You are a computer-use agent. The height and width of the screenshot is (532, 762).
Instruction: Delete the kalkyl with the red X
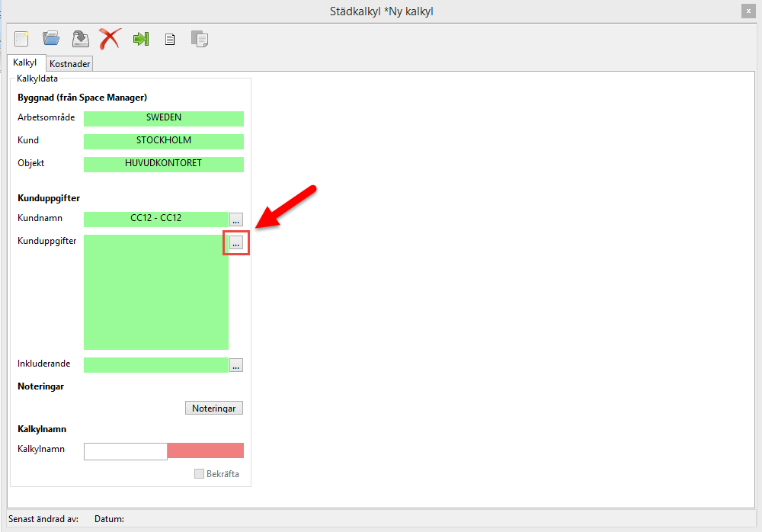[110, 39]
